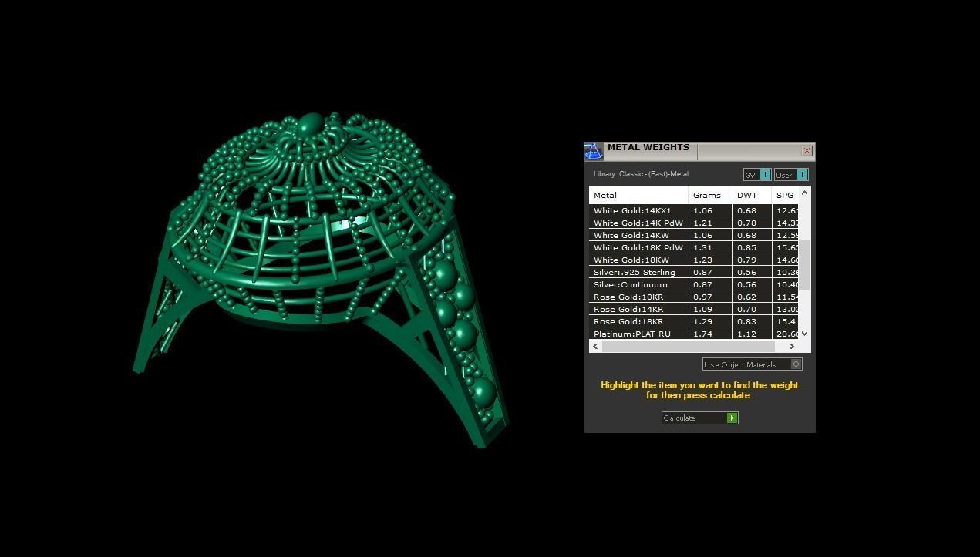Click the horizontal scrollbar thumb
Image resolution: width=980 pixels, height=557 pixels.
pyautogui.click(x=688, y=346)
